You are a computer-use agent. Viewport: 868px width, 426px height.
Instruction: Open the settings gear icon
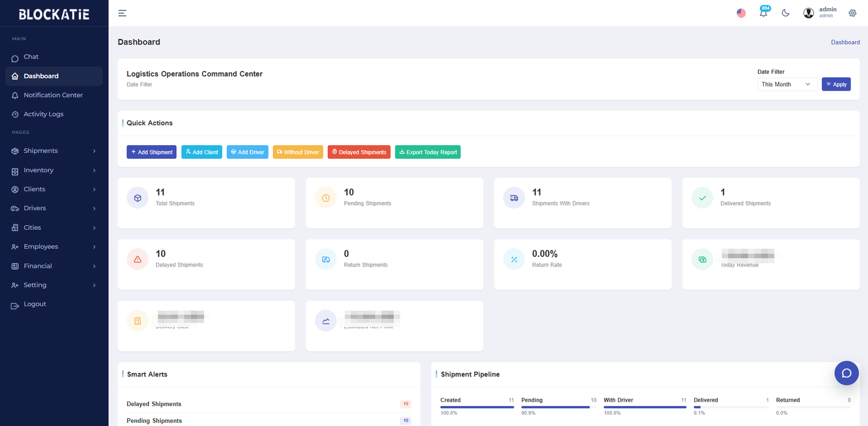[853, 13]
